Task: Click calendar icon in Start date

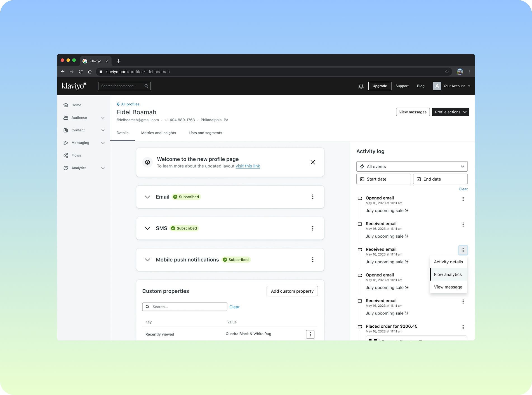Action: (x=362, y=179)
